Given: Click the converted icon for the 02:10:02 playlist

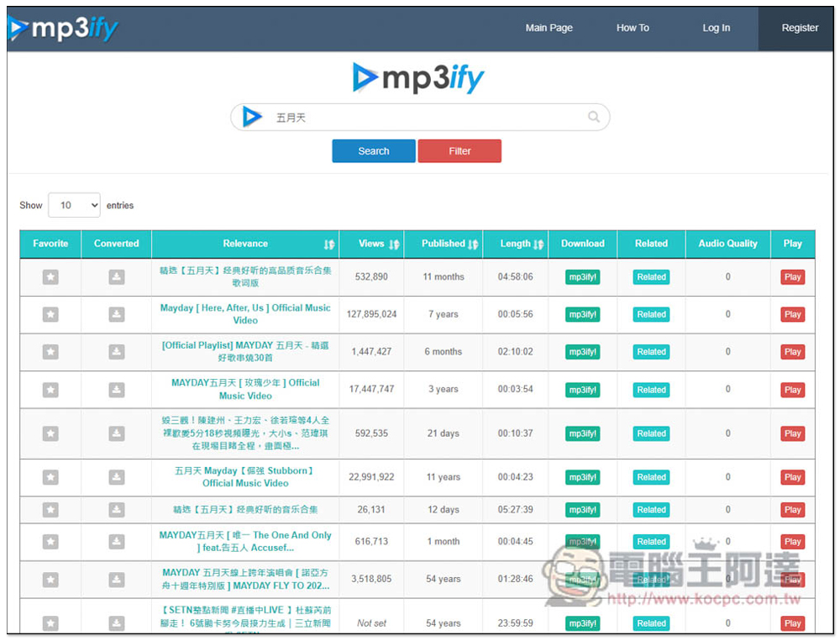Looking at the screenshot, I should coord(116,352).
